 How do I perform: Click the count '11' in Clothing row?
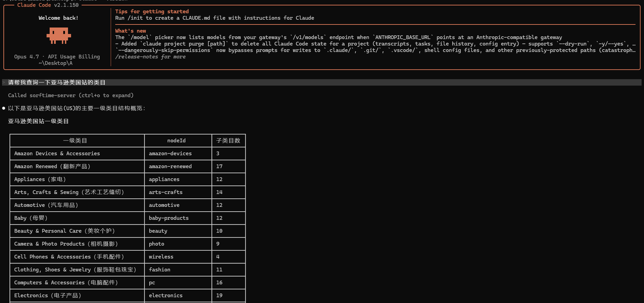click(219, 270)
